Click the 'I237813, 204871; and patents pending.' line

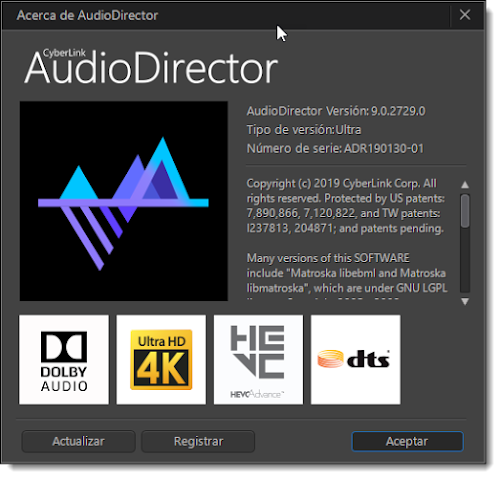pyautogui.click(x=345, y=228)
